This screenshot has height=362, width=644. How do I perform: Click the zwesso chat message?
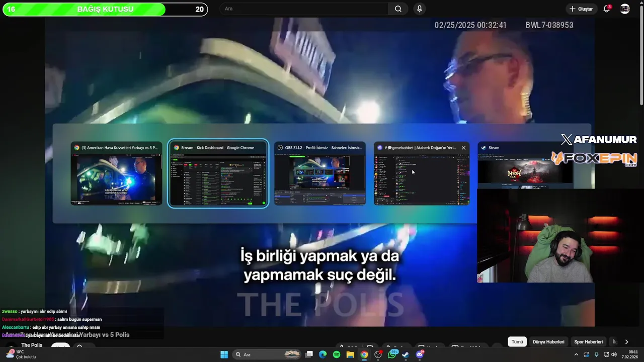(34, 311)
